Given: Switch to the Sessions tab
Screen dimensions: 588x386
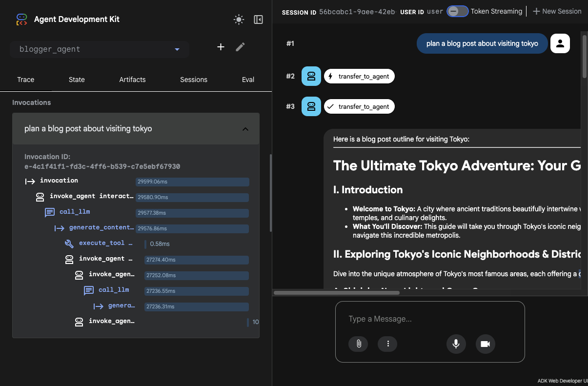Looking at the screenshot, I should 193,80.
